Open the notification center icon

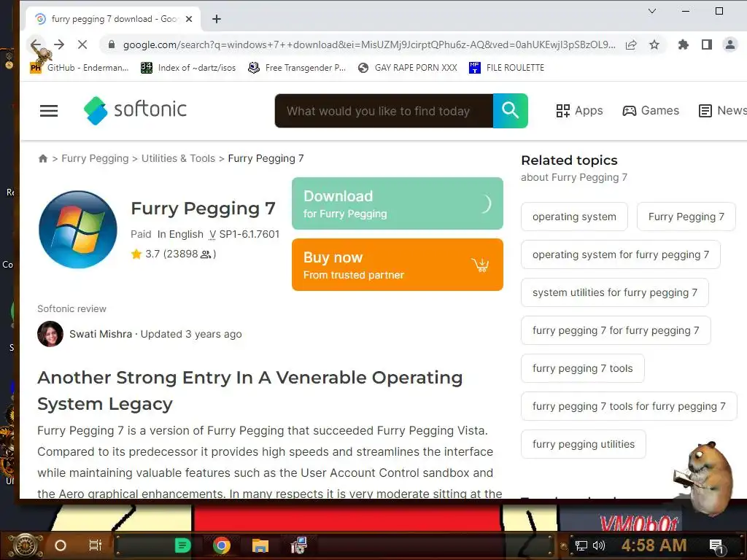pos(717,546)
